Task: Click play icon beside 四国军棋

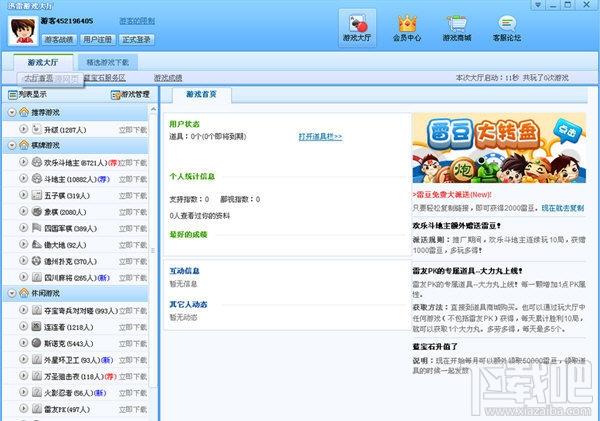Action: coord(24,228)
